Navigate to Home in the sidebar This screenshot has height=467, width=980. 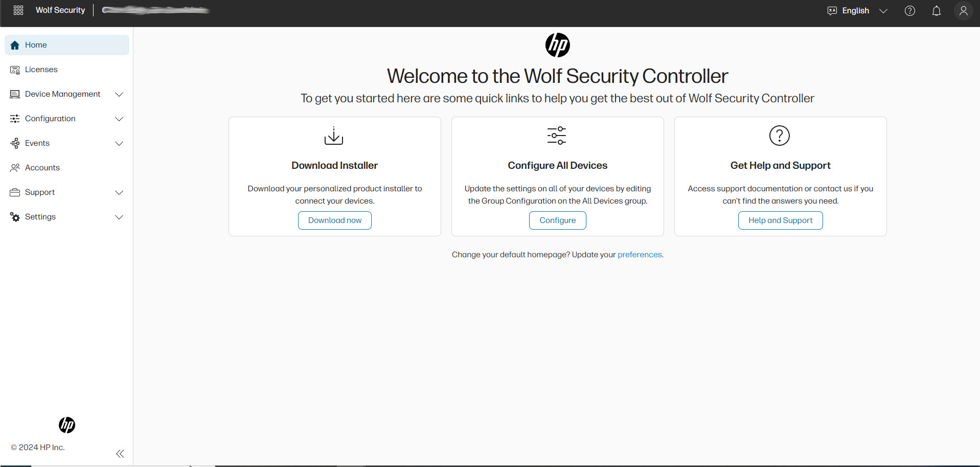pos(36,45)
